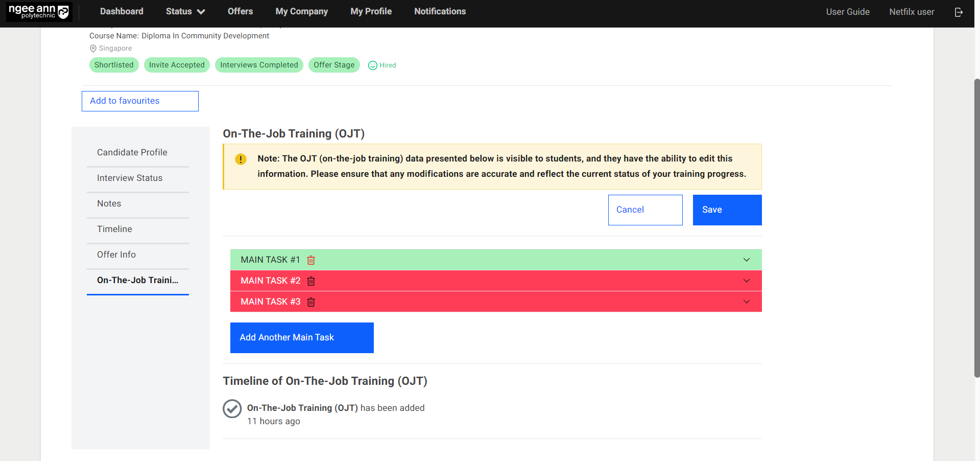Click the Ngee Ann Polytechnic logo
This screenshot has width=980, height=461.
click(x=39, y=12)
